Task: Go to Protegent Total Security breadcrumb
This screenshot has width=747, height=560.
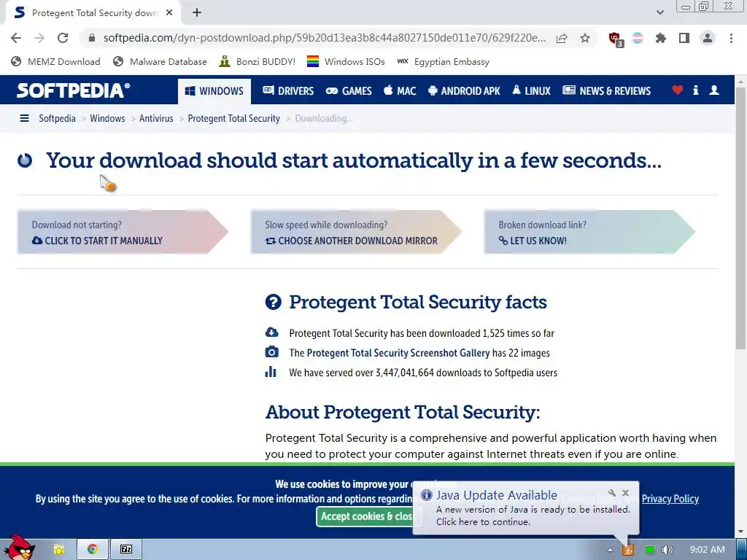Action: [234, 118]
